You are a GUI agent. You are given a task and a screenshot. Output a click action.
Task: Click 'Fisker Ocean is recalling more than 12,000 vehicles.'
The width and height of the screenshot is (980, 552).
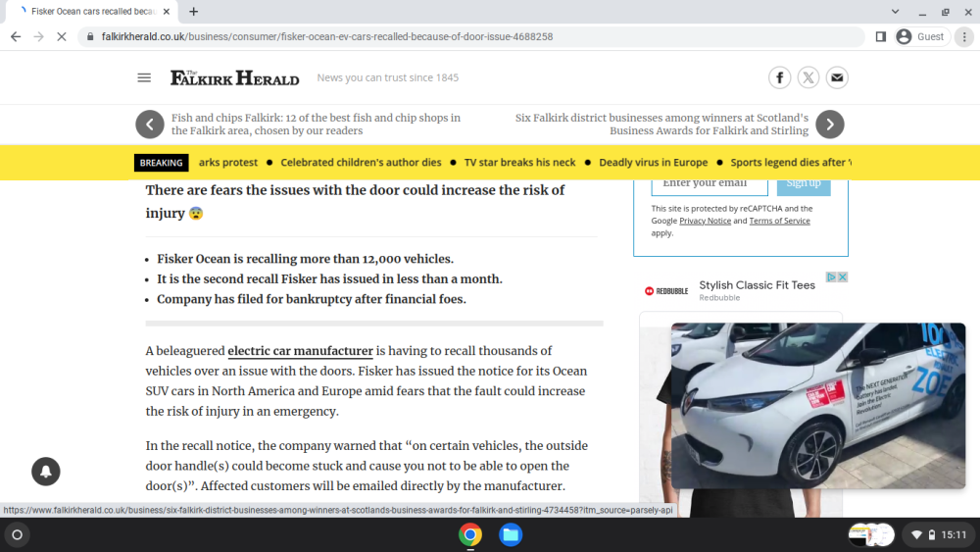click(305, 259)
